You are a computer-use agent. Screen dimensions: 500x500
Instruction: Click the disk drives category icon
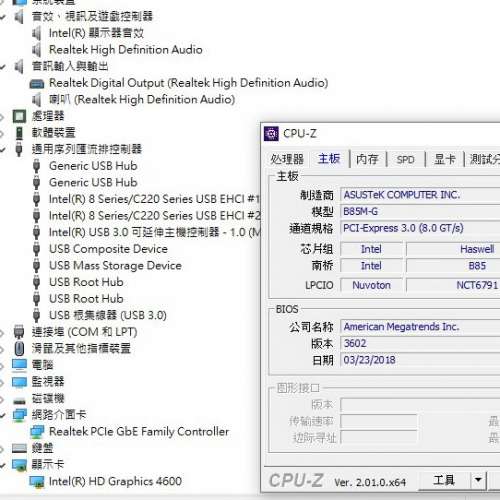(19, 400)
